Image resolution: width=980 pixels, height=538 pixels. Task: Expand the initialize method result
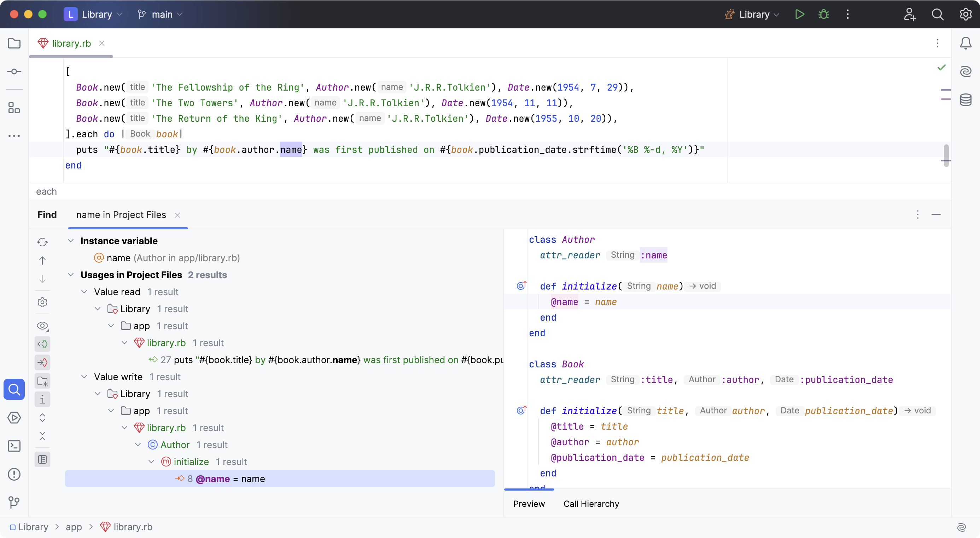(152, 461)
